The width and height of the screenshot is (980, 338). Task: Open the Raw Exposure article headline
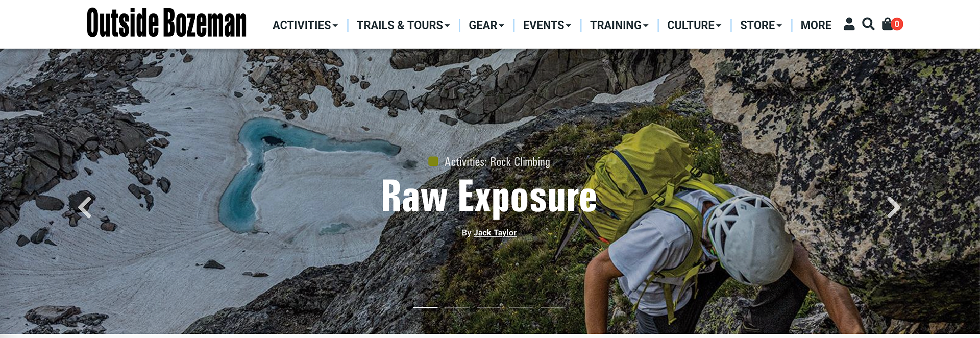click(x=489, y=197)
